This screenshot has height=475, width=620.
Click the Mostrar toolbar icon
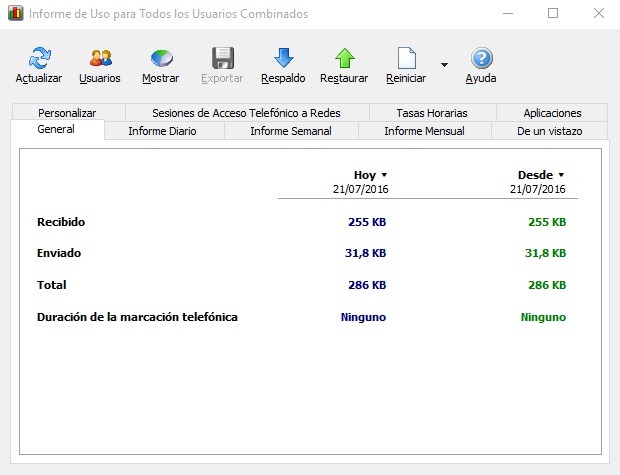[x=161, y=58]
